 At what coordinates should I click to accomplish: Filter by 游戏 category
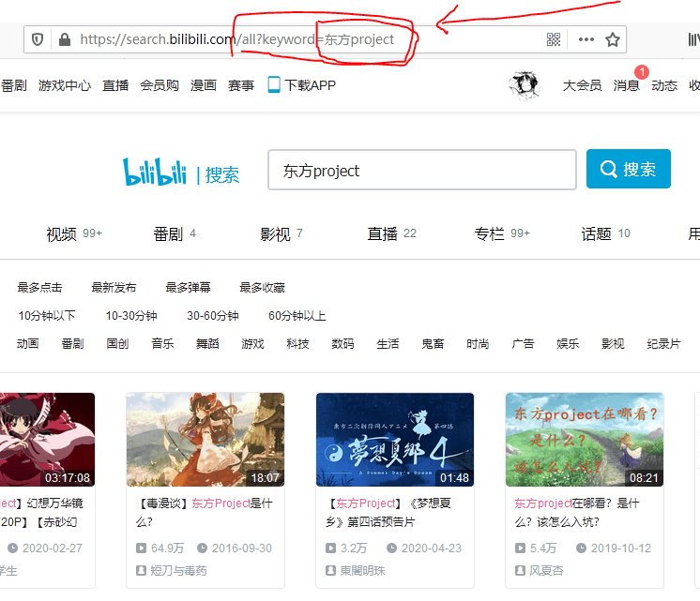click(252, 343)
